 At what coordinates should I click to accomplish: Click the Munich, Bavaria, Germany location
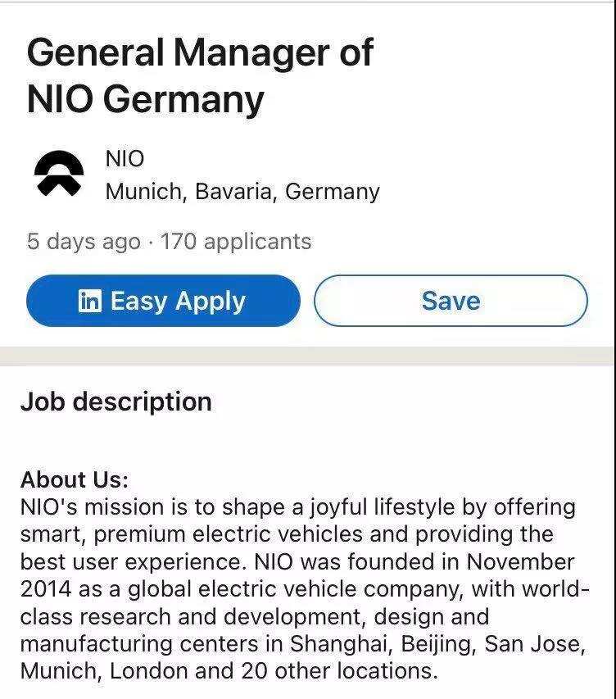pyautogui.click(x=242, y=192)
